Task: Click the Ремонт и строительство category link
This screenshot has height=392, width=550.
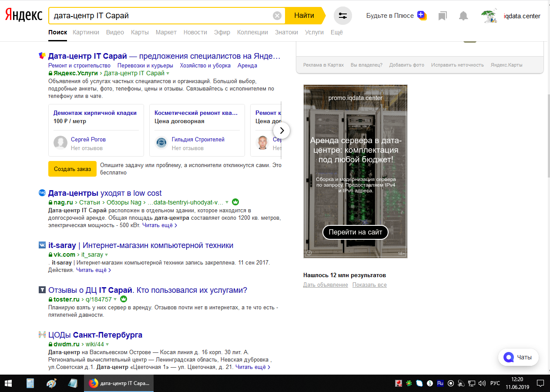Action: 79,66
